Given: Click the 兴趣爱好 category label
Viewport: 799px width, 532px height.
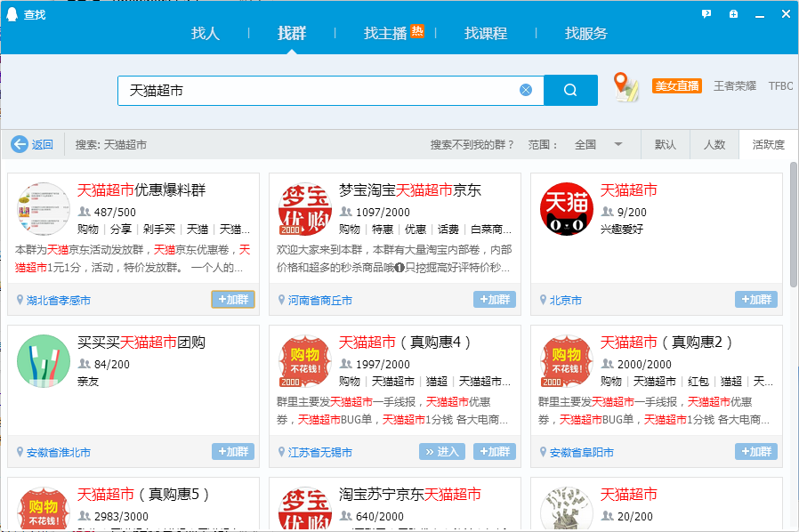Looking at the screenshot, I should point(622,230).
